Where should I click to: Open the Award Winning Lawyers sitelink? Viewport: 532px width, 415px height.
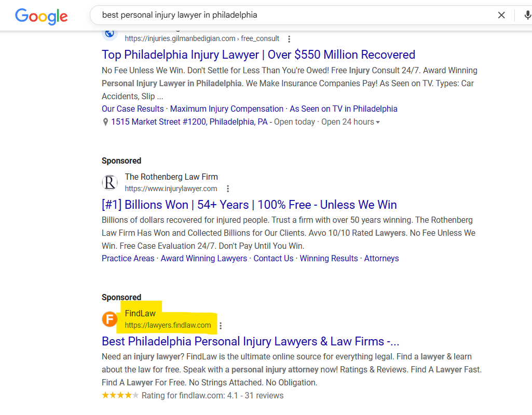pos(203,259)
